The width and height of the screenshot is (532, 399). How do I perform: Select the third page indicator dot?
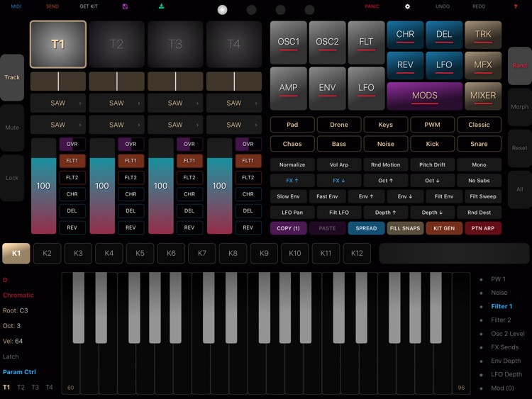point(281,10)
